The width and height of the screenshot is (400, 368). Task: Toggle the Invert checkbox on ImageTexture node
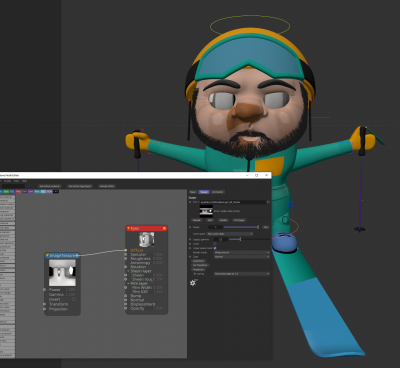(74, 299)
